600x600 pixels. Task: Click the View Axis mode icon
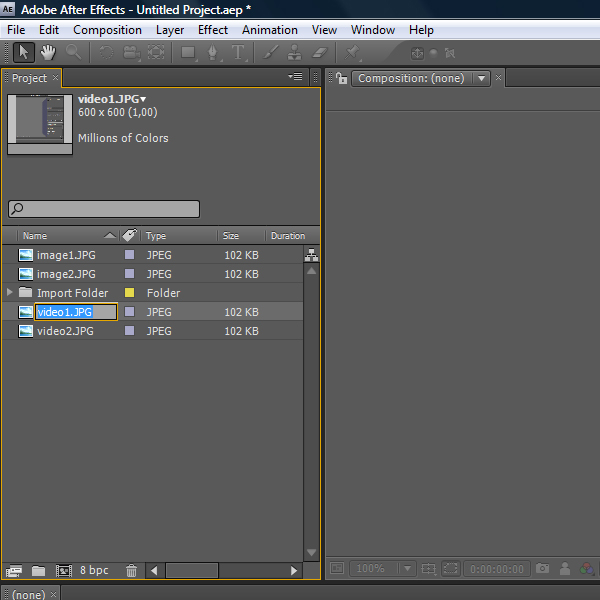coord(450,53)
